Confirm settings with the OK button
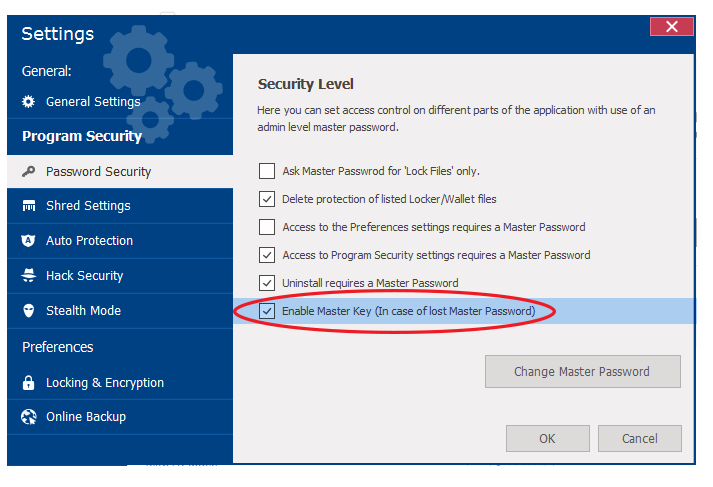This screenshot has width=713, height=487. tap(547, 438)
